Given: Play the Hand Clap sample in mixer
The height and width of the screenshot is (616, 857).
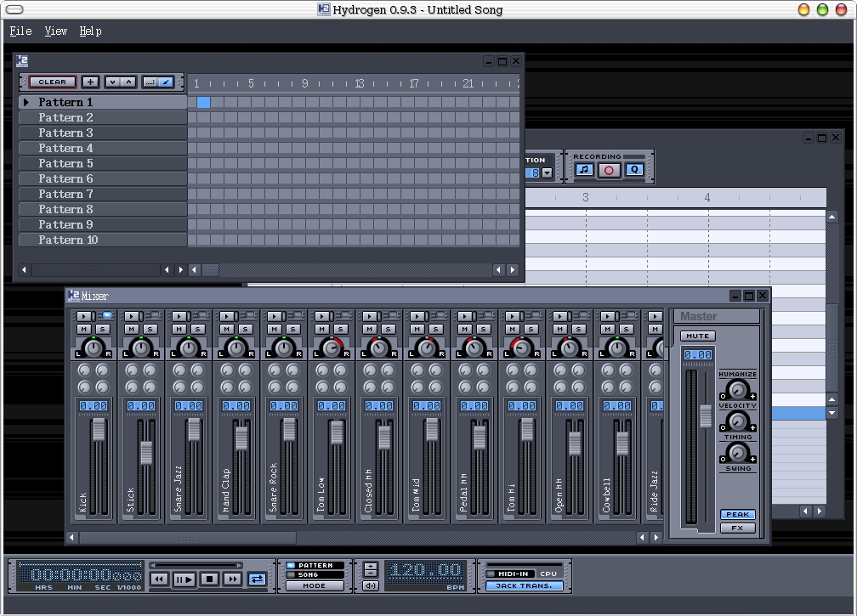Looking at the screenshot, I should (x=227, y=316).
